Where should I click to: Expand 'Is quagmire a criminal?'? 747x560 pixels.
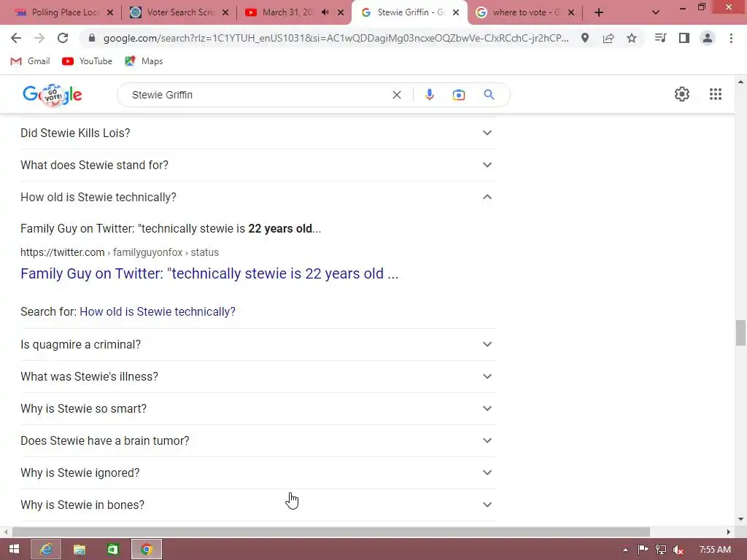pos(258,344)
